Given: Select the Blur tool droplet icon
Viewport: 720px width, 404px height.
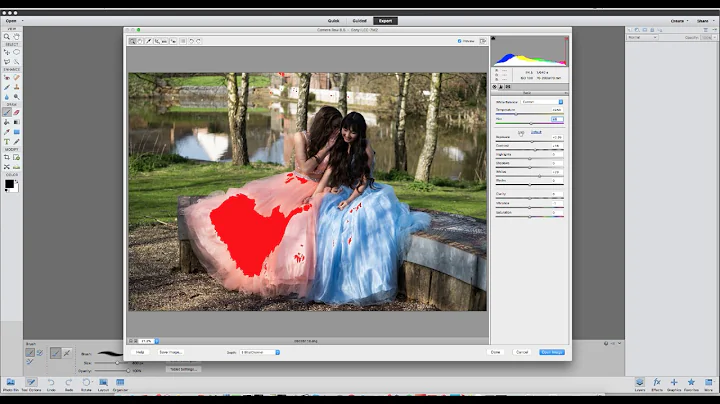Looking at the screenshot, I should pyautogui.click(x=7, y=97).
